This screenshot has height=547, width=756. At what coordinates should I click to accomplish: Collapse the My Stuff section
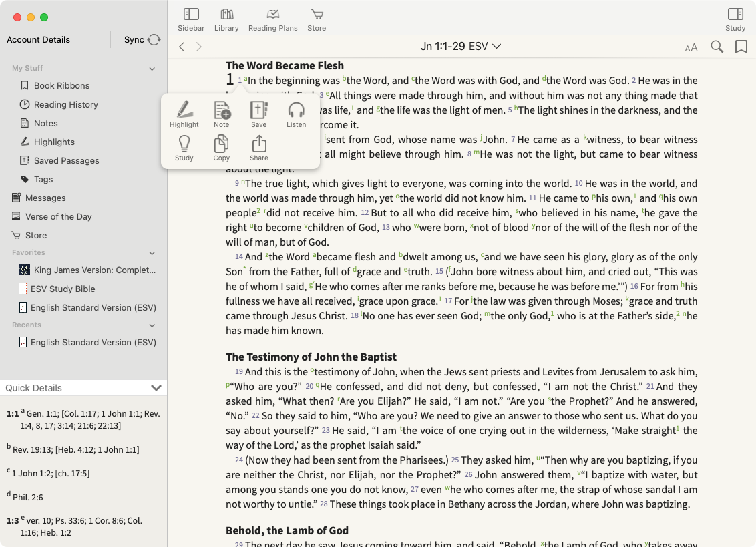152,69
